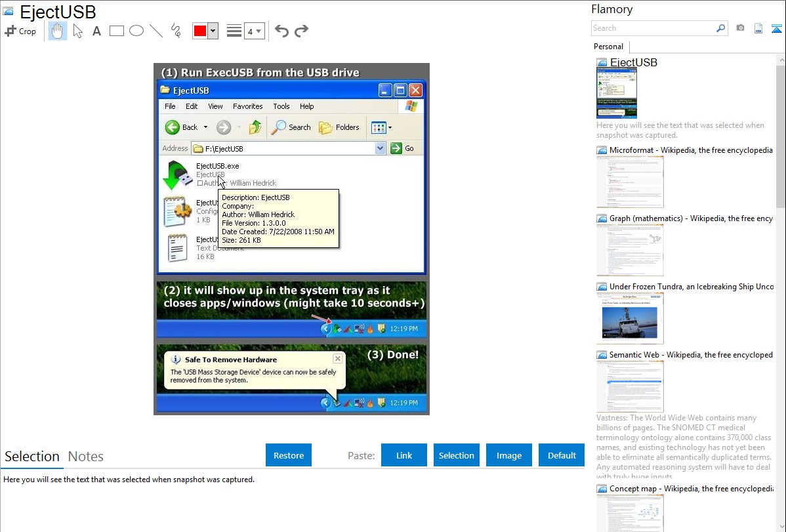Close the Safe To Remove Hardware balloon

pyautogui.click(x=338, y=359)
